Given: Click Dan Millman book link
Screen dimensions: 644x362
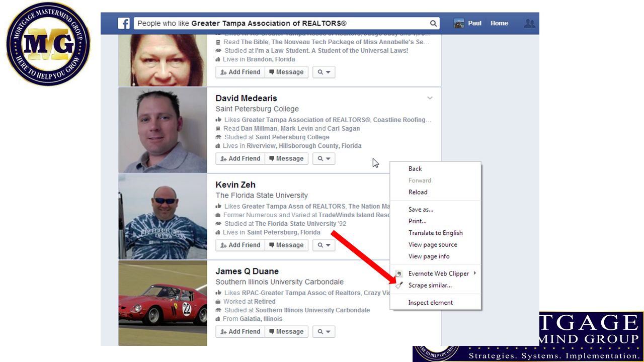Looking at the screenshot, I should click(x=259, y=129).
